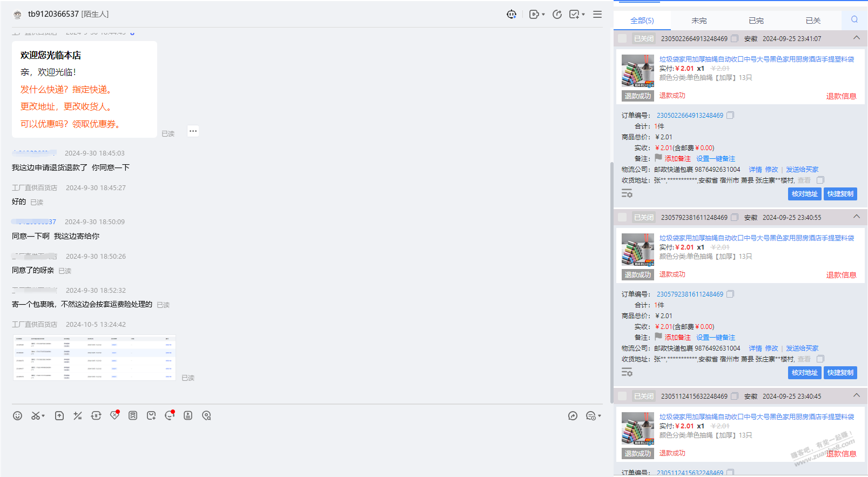
Task: Click the robot assistant icon in header
Action: tap(512, 15)
